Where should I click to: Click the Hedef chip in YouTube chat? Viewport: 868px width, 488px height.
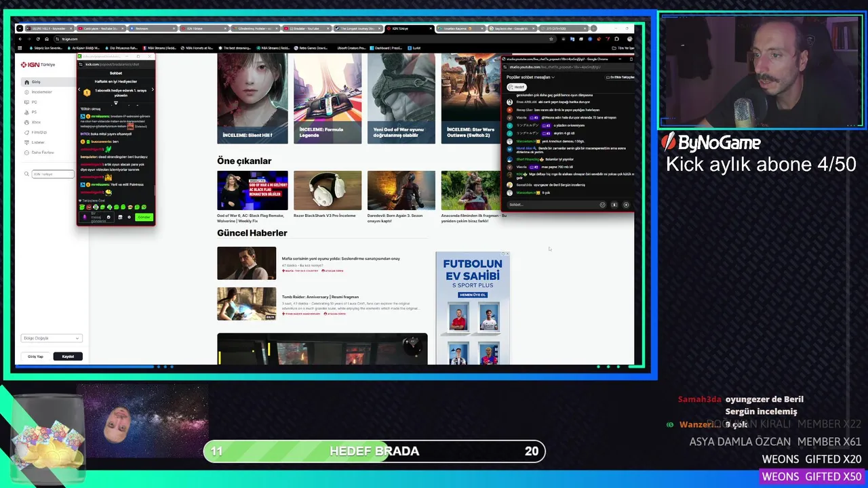517,87
